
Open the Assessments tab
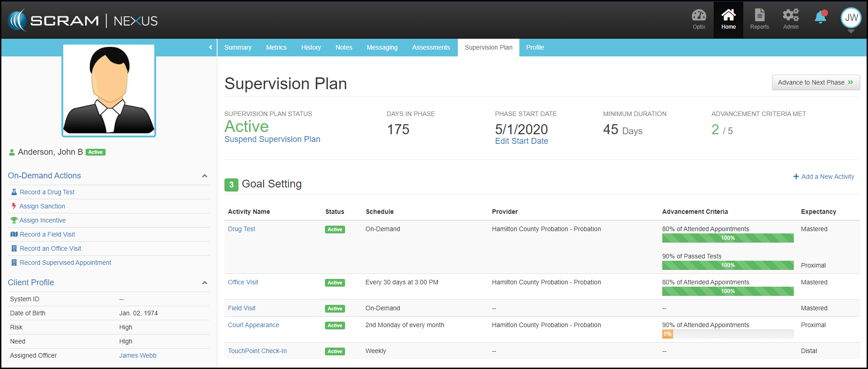(x=431, y=47)
